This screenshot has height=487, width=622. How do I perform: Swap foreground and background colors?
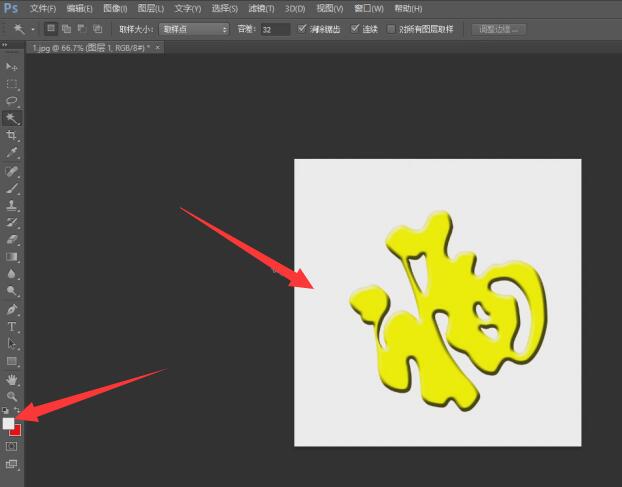tap(17, 410)
